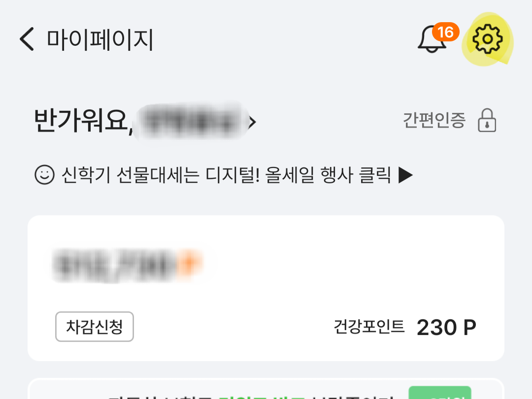Open the notification bell
The height and width of the screenshot is (399, 532).
pyautogui.click(x=431, y=40)
